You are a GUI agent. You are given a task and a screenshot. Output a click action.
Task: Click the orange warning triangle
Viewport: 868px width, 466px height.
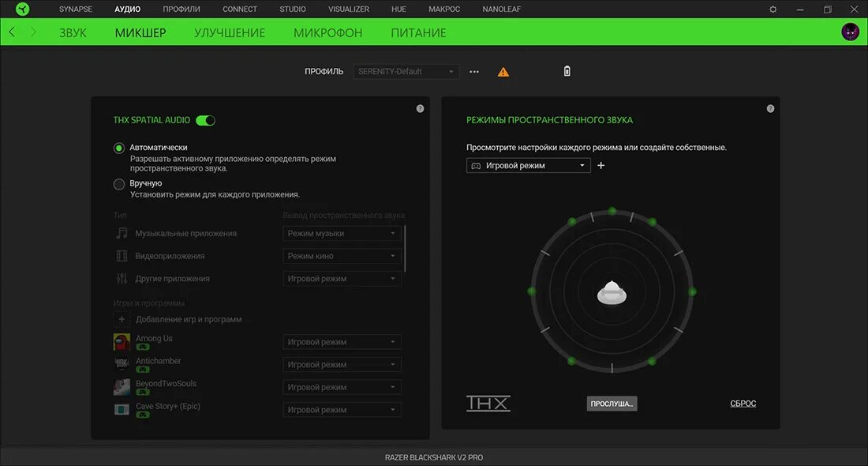point(503,72)
